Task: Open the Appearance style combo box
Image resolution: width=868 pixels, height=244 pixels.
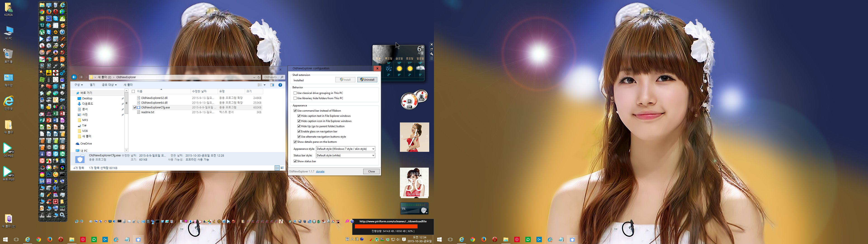Action: (x=345, y=149)
